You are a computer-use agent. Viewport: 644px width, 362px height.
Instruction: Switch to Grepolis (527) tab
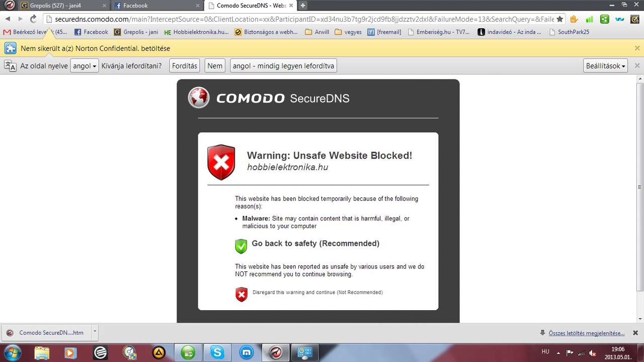[62, 6]
